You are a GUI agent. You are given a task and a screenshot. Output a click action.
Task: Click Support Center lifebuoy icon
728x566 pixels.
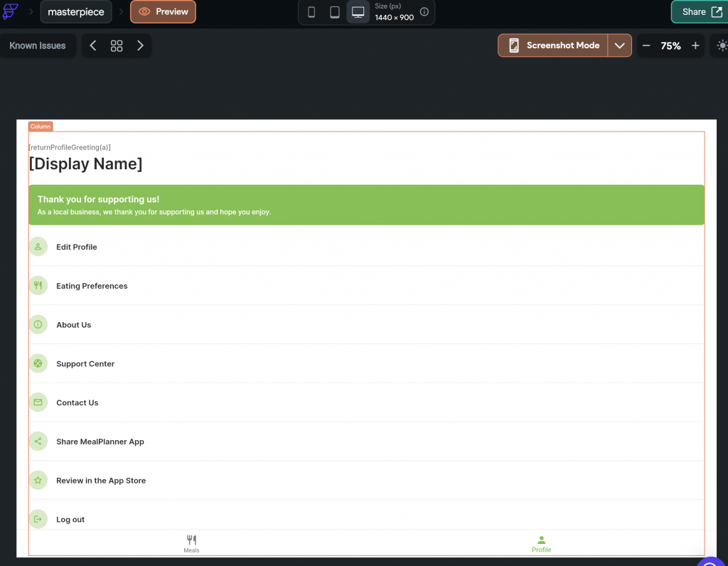38,363
